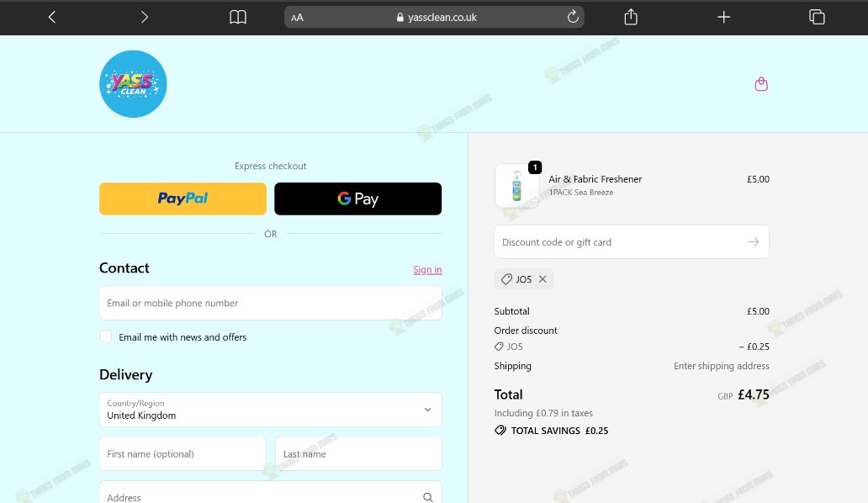Open the bookmarks book icon
This screenshot has height=503, width=868.
[x=238, y=17]
